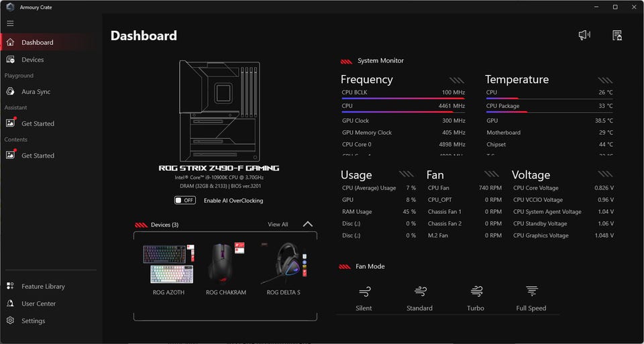Click the GPU Memory Clock row
The height and width of the screenshot is (344, 644).
click(x=403, y=133)
